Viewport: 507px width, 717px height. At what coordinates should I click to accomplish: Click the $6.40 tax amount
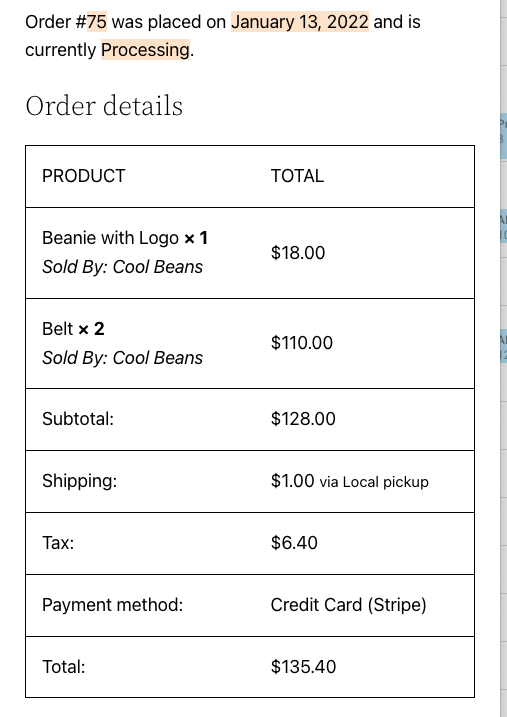294,543
